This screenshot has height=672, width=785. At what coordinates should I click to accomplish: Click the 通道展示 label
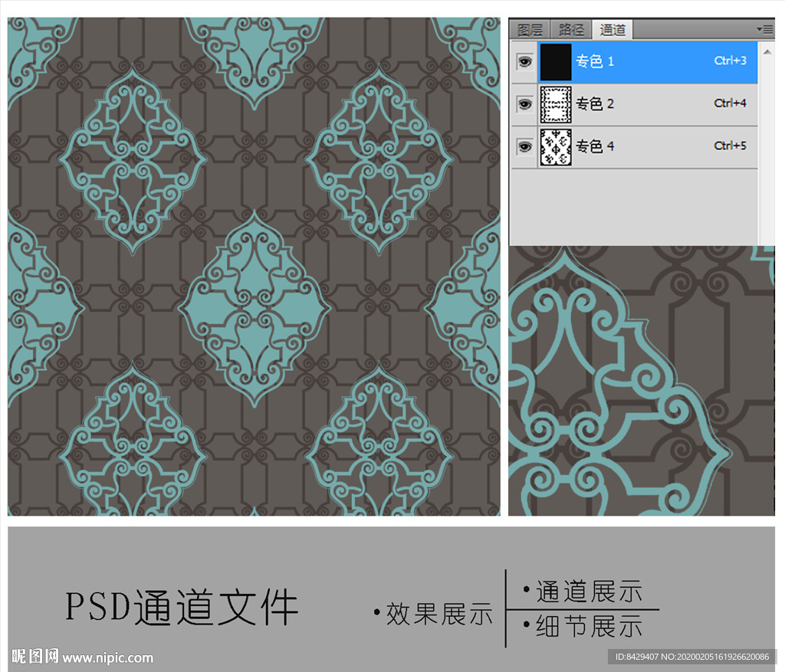(x=589, y=592)
